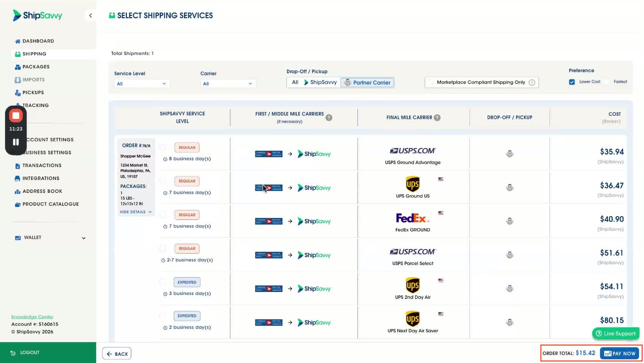This screenshot has height=363, width=644.
Task: Click the FedEx GROUND logo
Action: [413, 218]
